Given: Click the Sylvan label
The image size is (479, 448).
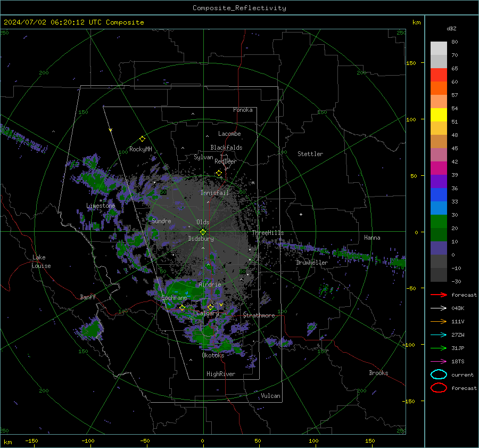Looking at the screenshot, I should (203, 157).
